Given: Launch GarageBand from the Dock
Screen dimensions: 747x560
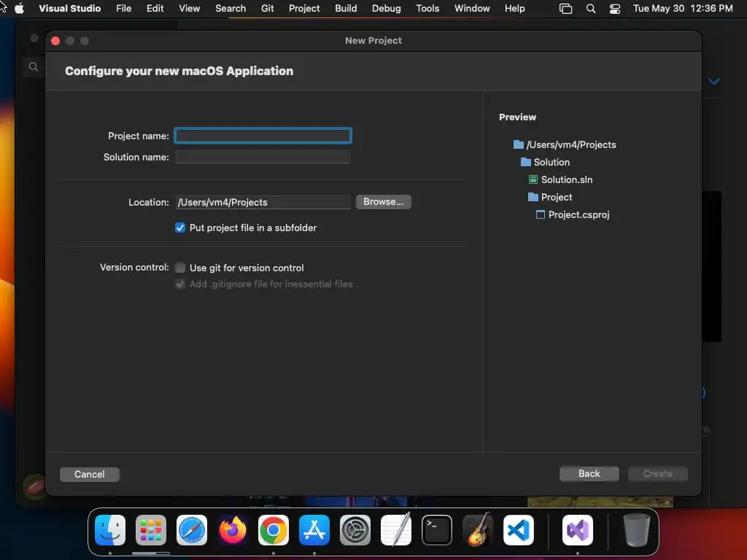Looking at the screenshot, I should pos(478,530).
